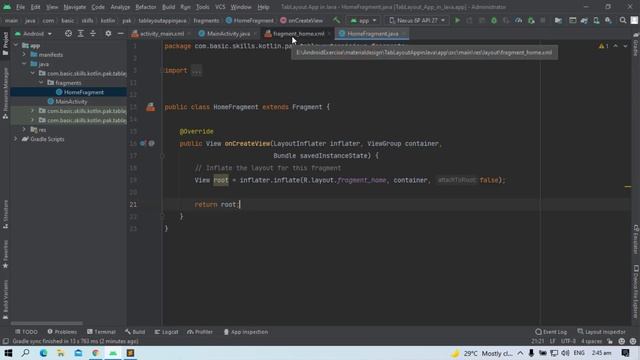The image size is (640, 360).
Task: Click the Search Everywhere magnifier icon
Action: (623, 20)
